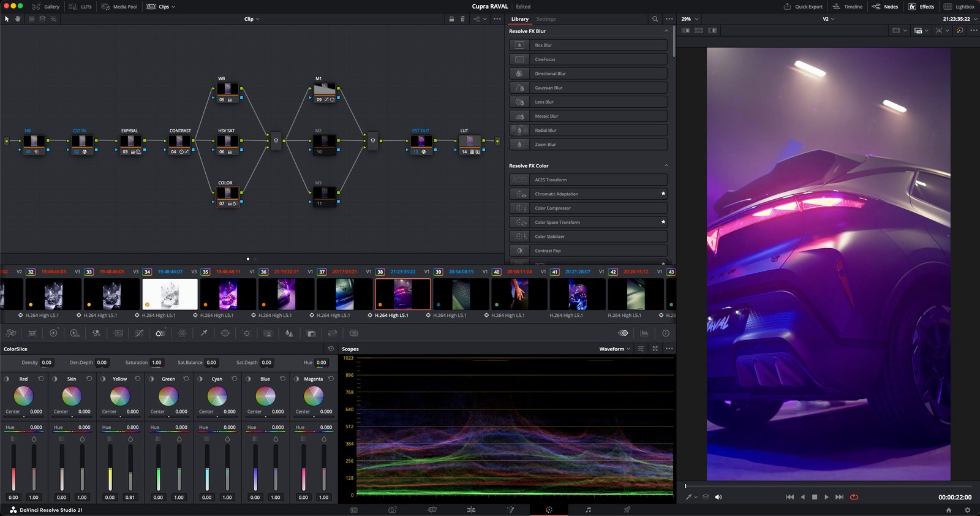Expand the scopes panel
This screenshot has height=516, width=980.
pos(655,349)
